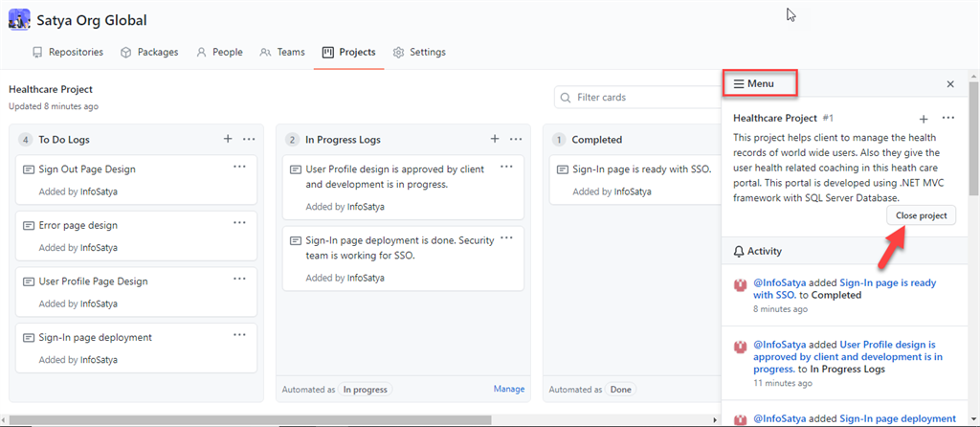Click the Satya Org Global avatar icon
The height and width of the screenshot is (427, 980).
click(18, 18)
